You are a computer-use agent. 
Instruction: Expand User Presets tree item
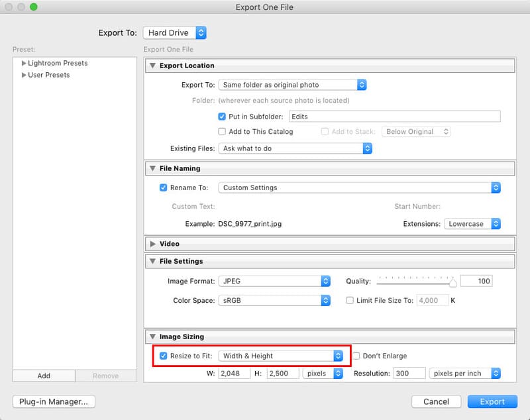pos(24,75)
